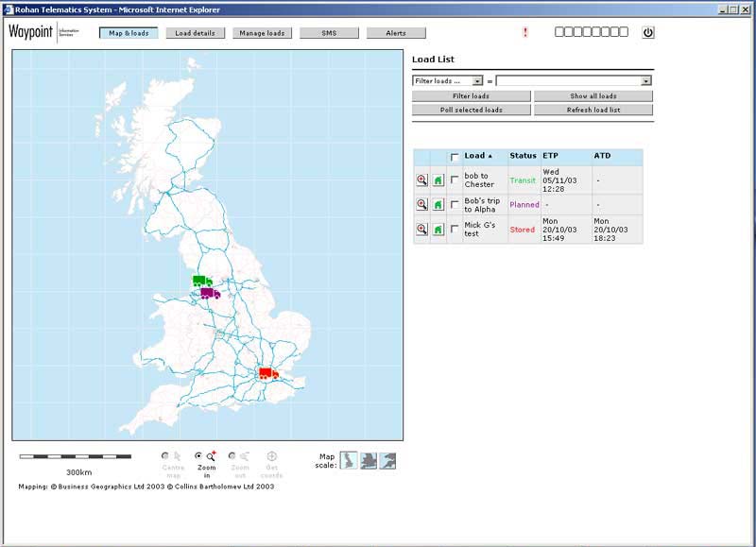Select the smallest map scale icon

pyautogui.click(x=349, y=460)
